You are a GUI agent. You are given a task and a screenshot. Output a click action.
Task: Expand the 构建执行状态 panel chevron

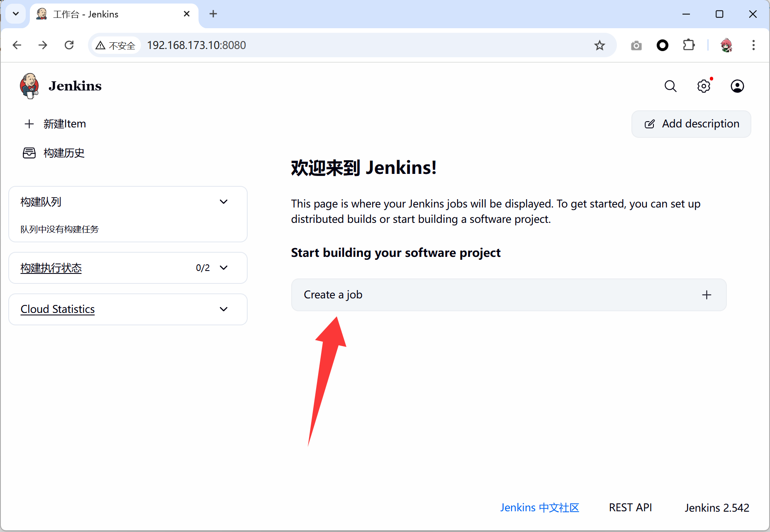pos(224,268)
